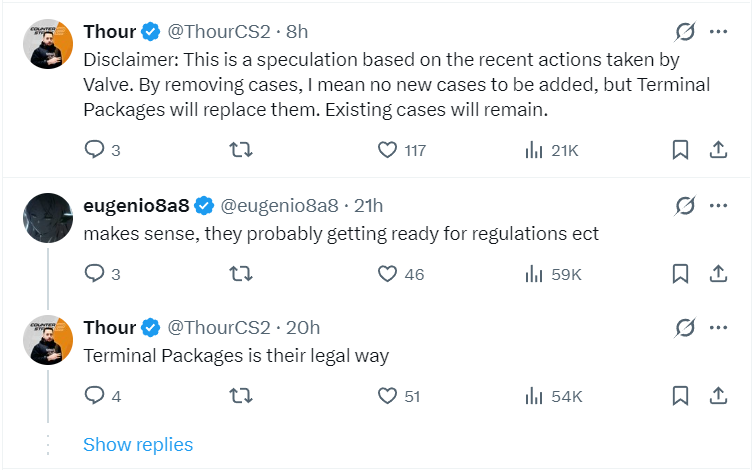Reply to Thour's disclaimer tweet

tap(95, 150)
